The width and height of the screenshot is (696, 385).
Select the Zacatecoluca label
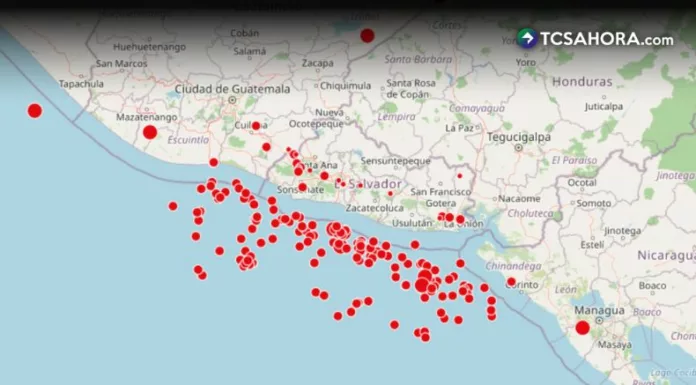375,208
